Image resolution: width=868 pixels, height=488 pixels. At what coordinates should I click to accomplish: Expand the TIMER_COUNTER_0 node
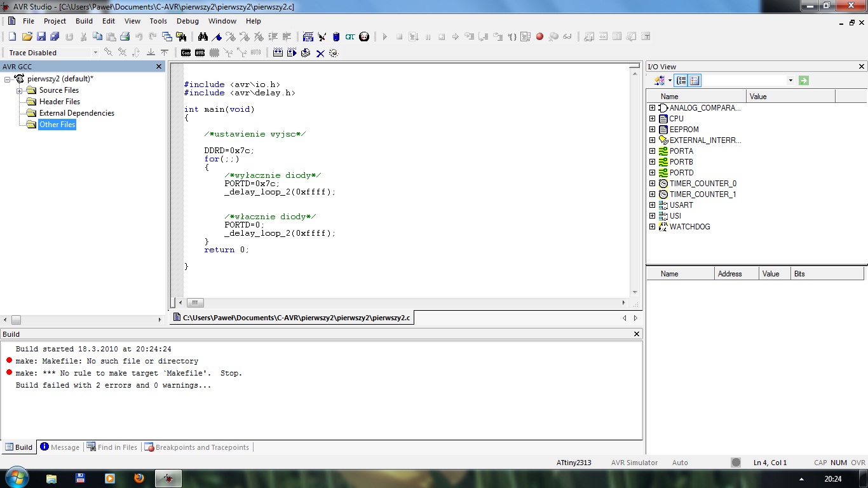[652, 184]
